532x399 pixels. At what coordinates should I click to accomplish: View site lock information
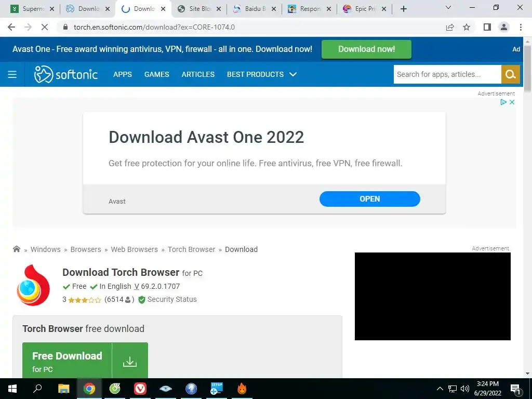tap(65, 27)
